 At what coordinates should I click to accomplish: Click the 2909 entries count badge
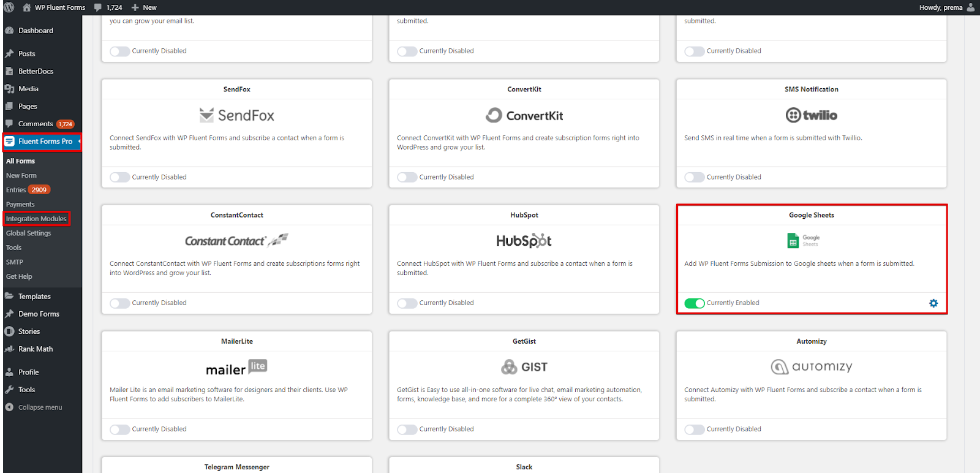(39, 190)
